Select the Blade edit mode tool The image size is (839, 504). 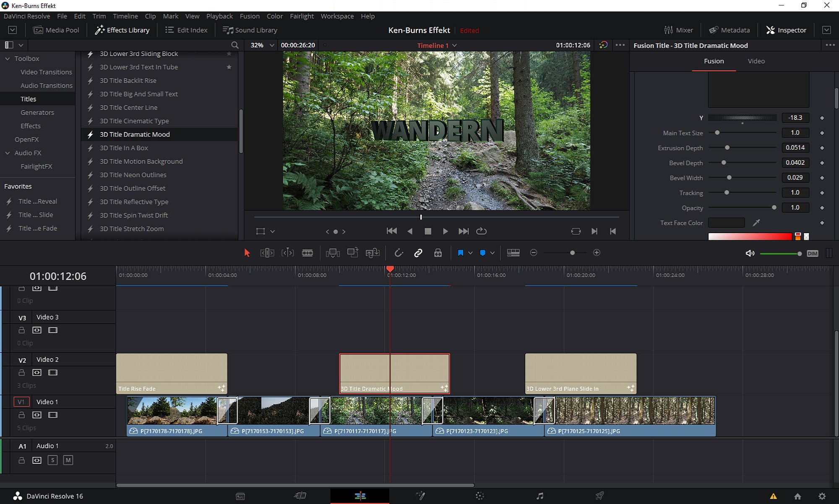tap(307, 253)
